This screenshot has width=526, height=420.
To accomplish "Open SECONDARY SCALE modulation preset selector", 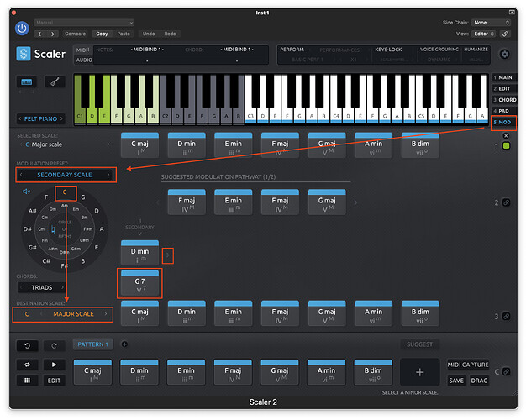I will [65, 175].
